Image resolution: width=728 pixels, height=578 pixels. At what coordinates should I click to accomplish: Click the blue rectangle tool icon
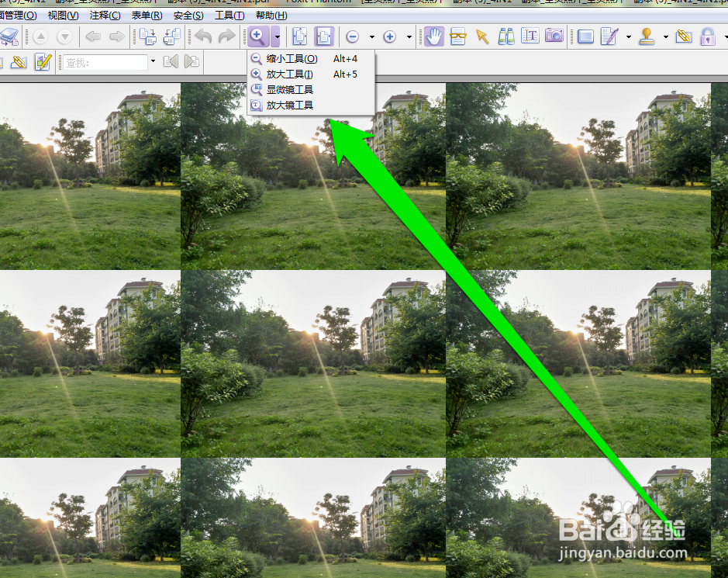point(585,36)
